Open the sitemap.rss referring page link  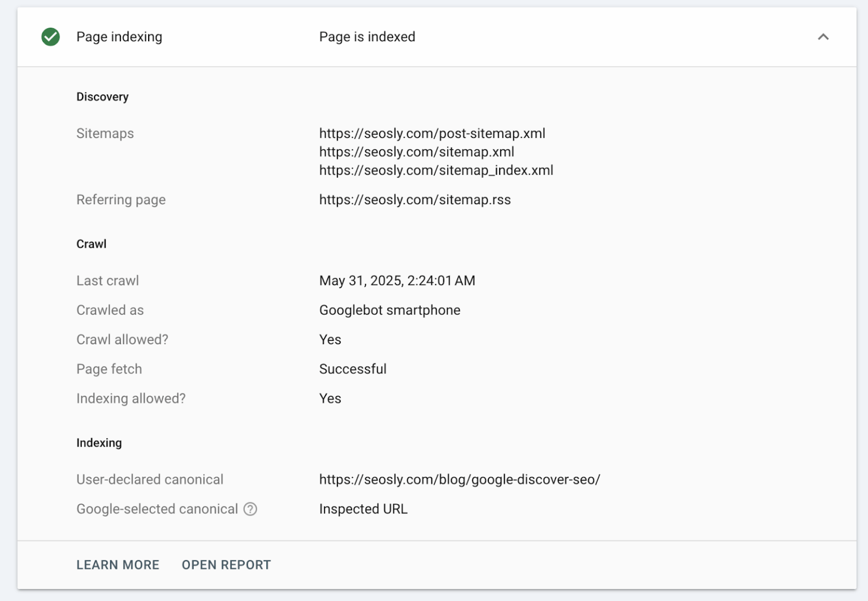415,200
